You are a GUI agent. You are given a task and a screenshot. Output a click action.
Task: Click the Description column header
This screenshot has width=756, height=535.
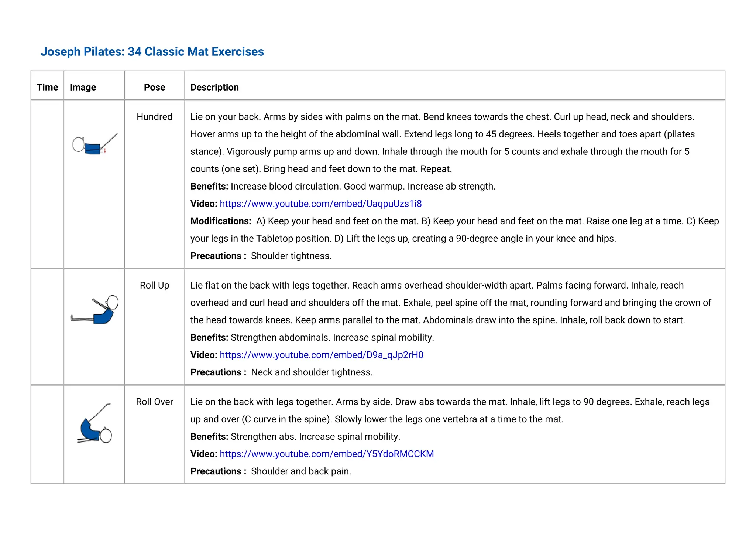click(214, 87)
